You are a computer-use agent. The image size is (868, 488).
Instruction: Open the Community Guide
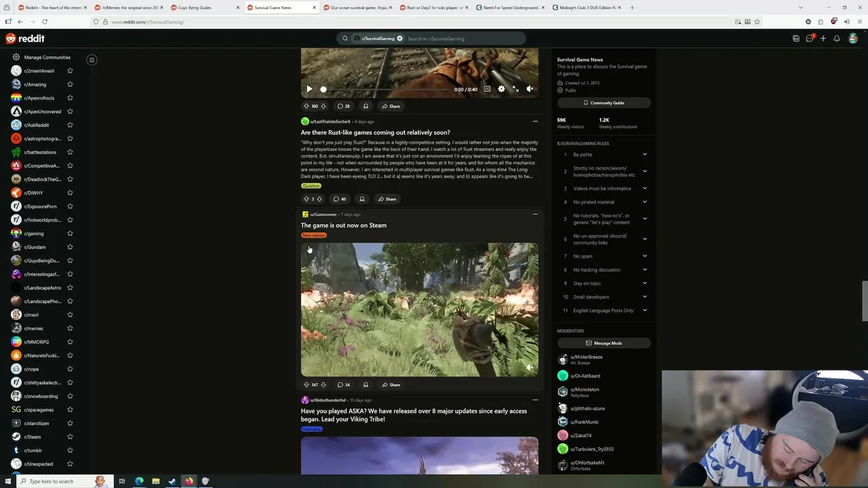[x=604, y=103]
